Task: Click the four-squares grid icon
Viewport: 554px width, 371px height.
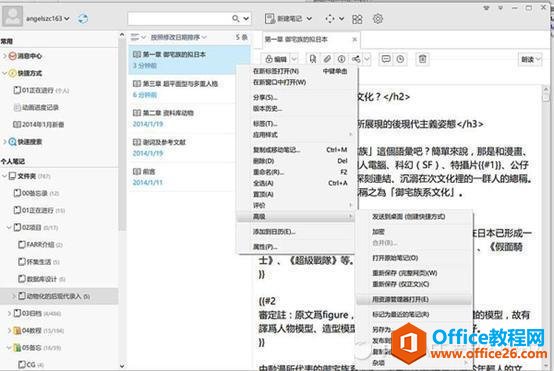Action: pyautogui.click(x=357, y=19)
